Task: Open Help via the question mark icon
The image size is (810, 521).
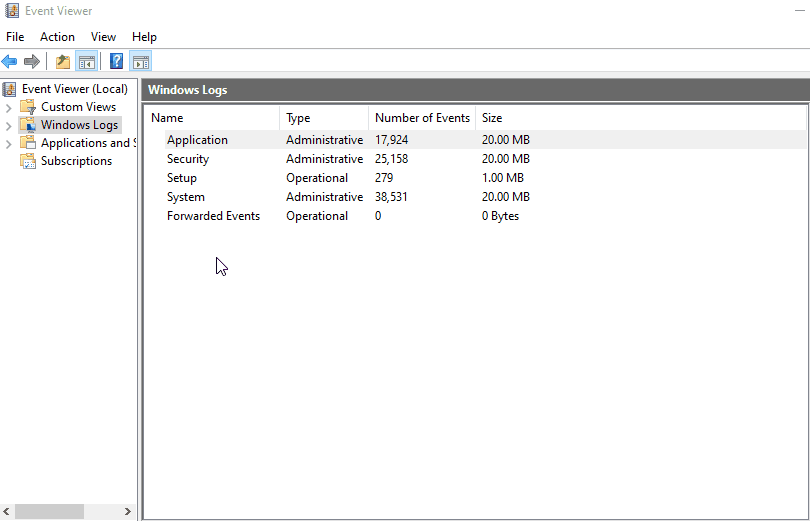Action: click(116, 61)
